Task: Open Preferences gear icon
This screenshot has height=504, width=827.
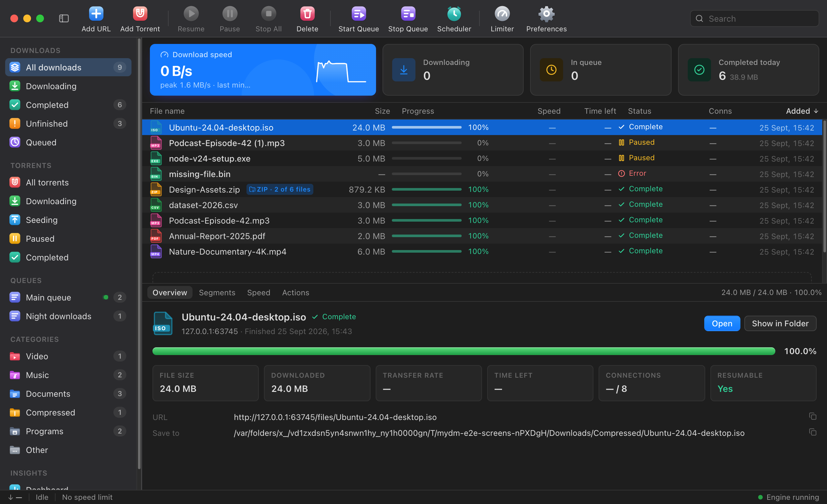Action: click(x=546, y=14)
